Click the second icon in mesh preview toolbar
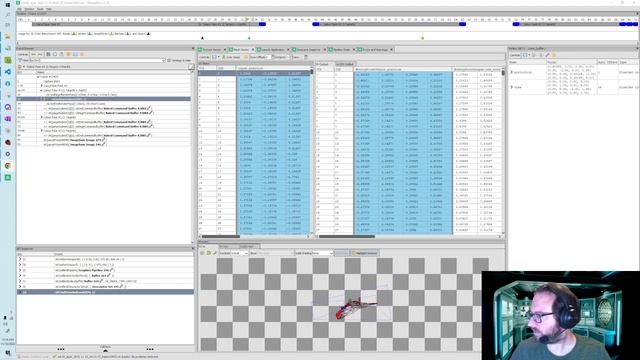Image resolution: width=640 pixels, height=360 pixels. point(209,253)
